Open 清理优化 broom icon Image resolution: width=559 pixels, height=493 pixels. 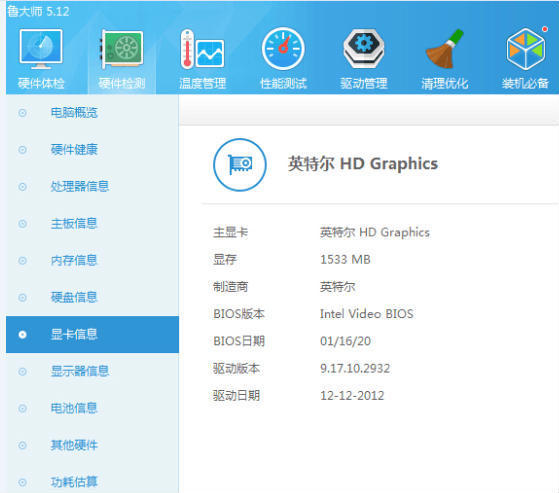coord(445,49)
